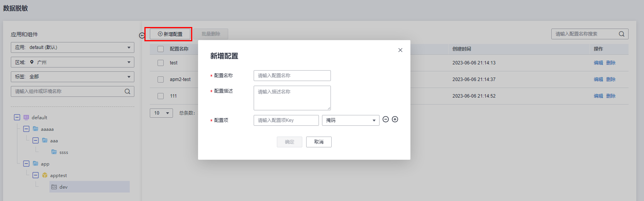This screenshot has height=201, width=644.
Task: Collapse the aaaaa tree node
Action: 26,129
